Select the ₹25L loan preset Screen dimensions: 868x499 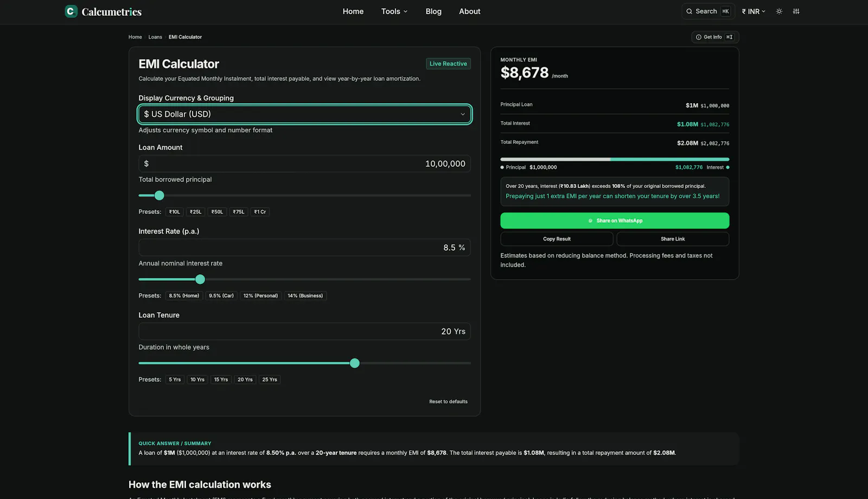tap(195, 212)
